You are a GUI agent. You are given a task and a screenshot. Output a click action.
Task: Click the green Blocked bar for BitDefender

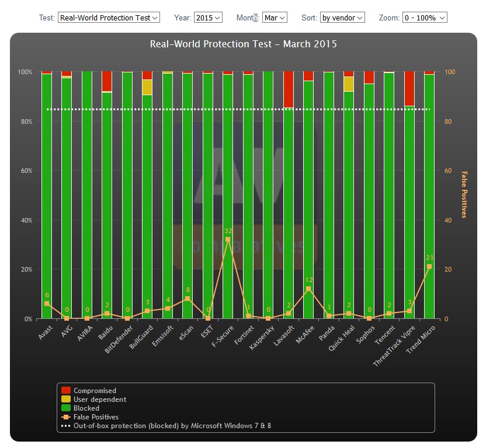point(127,195)
